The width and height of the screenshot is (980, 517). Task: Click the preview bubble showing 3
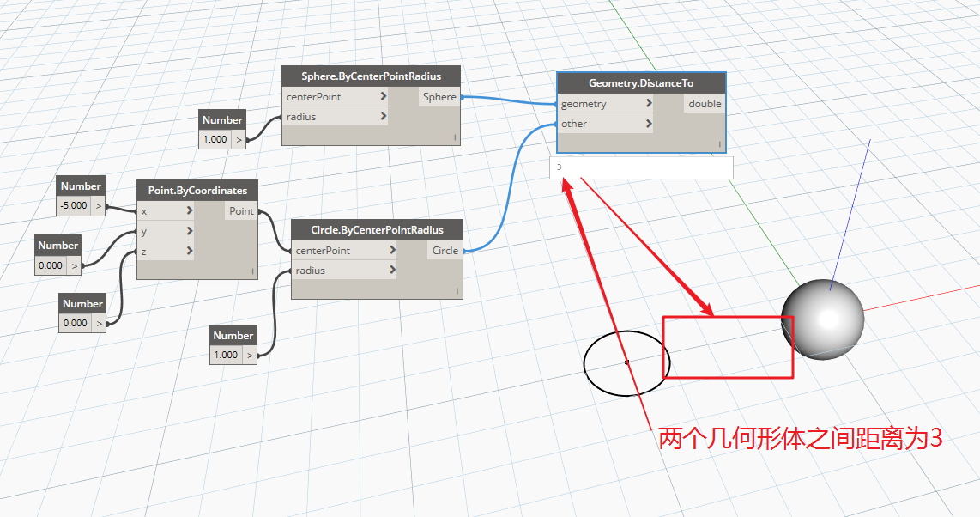641,167
